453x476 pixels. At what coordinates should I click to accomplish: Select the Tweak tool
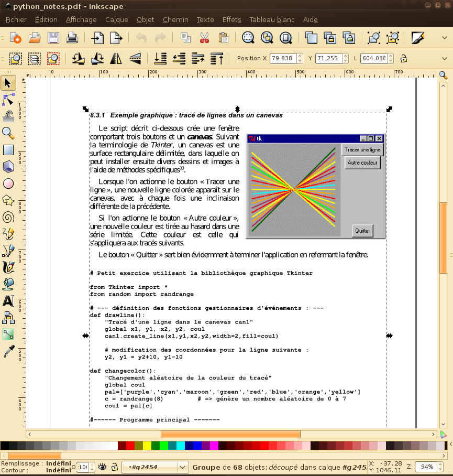[x=8, y=116]
